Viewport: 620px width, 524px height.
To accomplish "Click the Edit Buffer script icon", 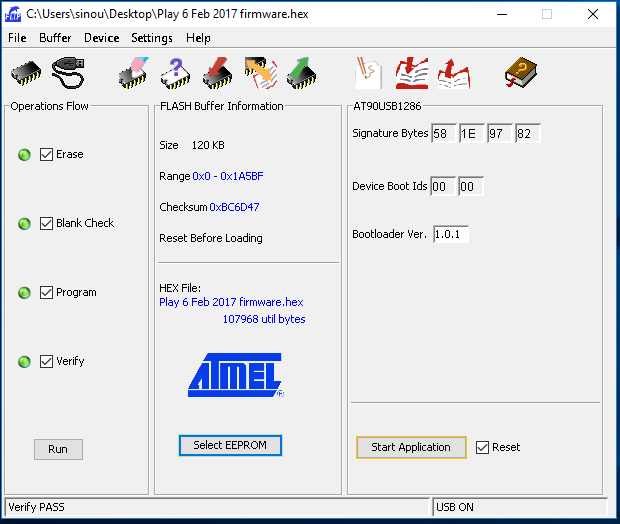I will click(x=368, y=73).
